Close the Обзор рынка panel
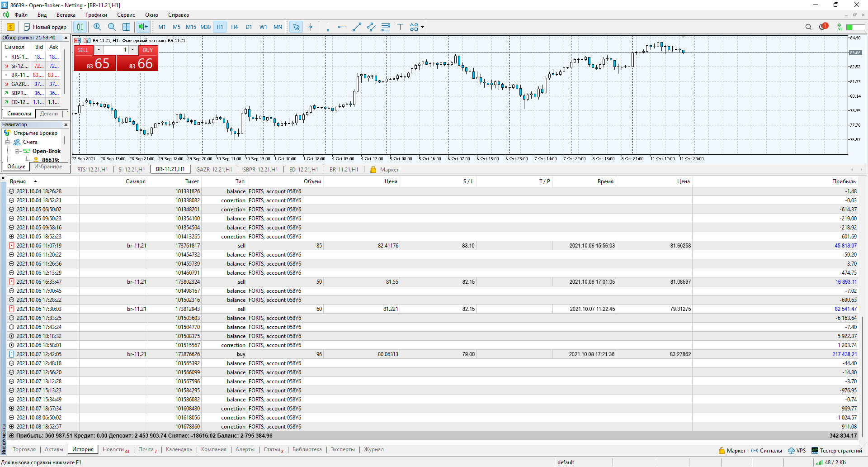This screenshot has width=868, height=467. click(x=66, y=38)
